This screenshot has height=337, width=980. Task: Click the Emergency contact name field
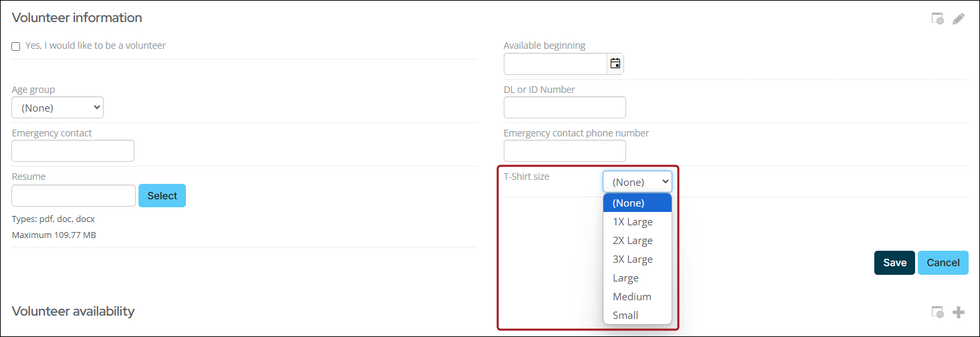point(73,151)
